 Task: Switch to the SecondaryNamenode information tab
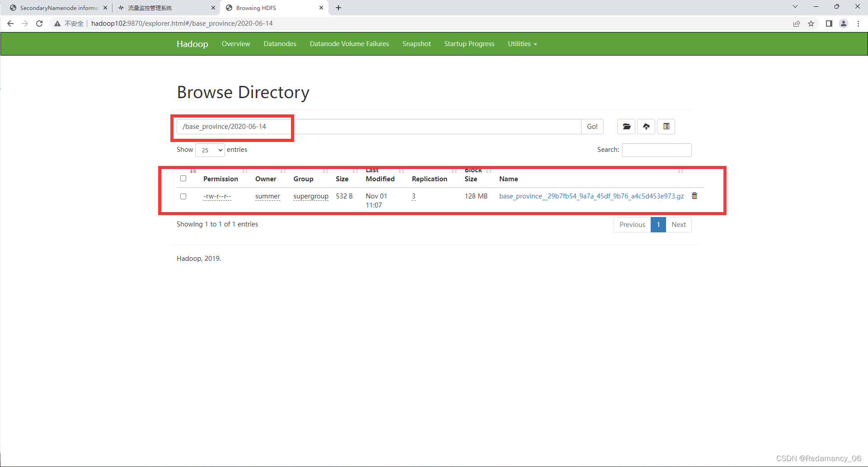(59, 8)
